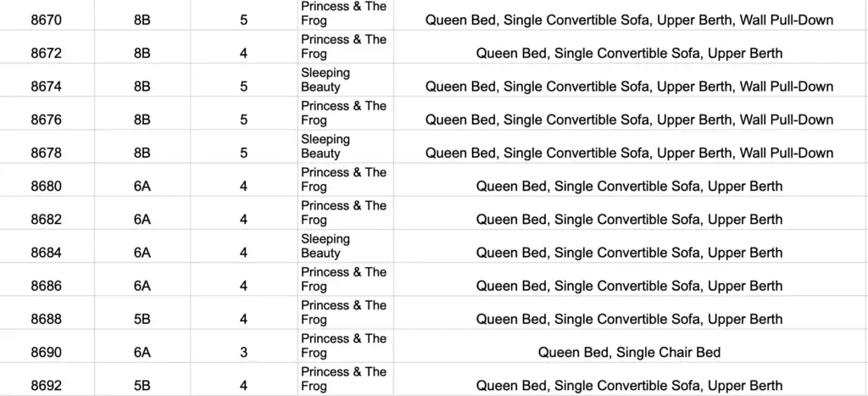Select the bedding description cell for room 8676

click(629, 120)
